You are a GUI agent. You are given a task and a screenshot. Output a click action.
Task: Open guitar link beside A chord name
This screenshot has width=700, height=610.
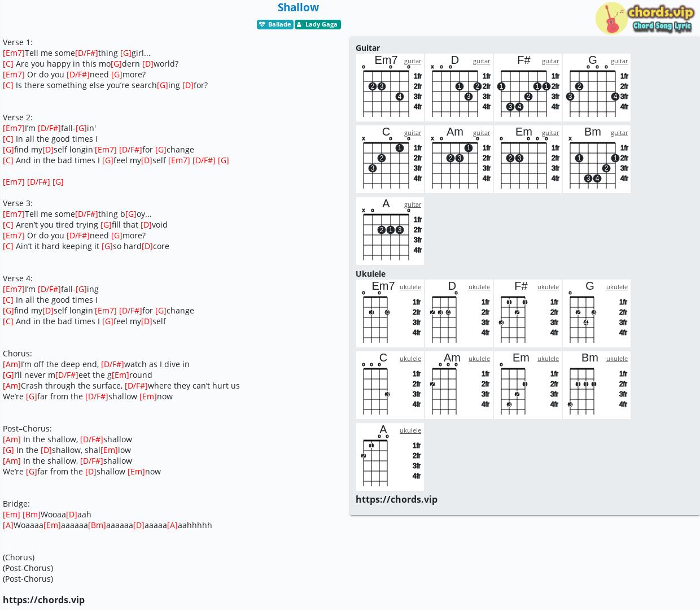413,204
